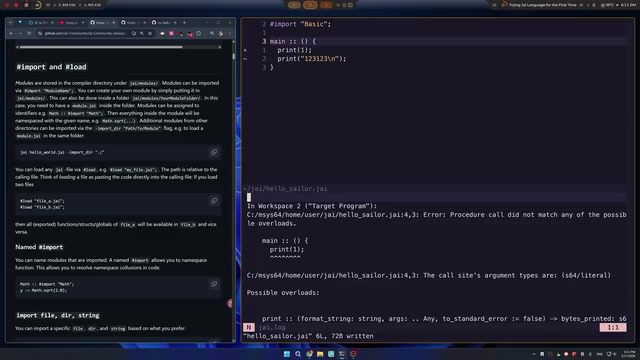Open browser three-dot menu
The width and height of the screenshot is (640, 360).
coord(230,33)
